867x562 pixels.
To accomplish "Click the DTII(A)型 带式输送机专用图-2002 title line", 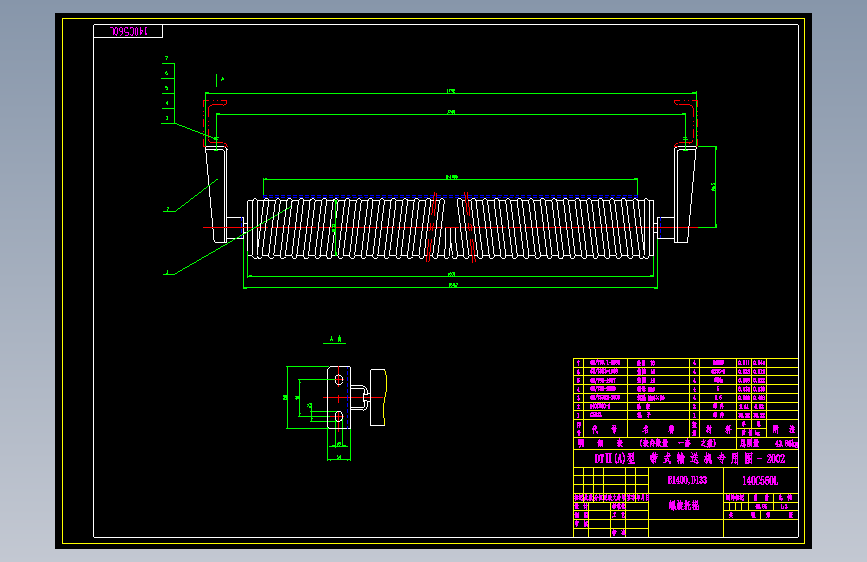I will point(689,459).
